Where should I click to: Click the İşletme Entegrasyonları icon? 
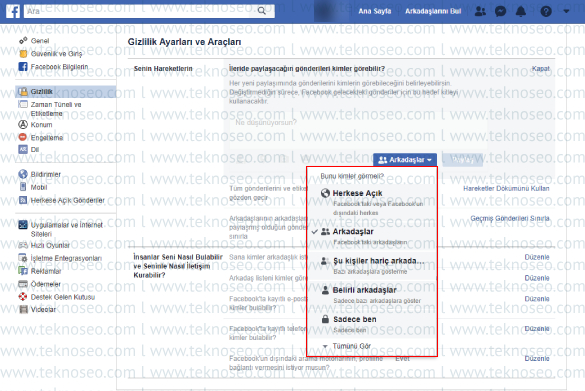tap(23, 258)
